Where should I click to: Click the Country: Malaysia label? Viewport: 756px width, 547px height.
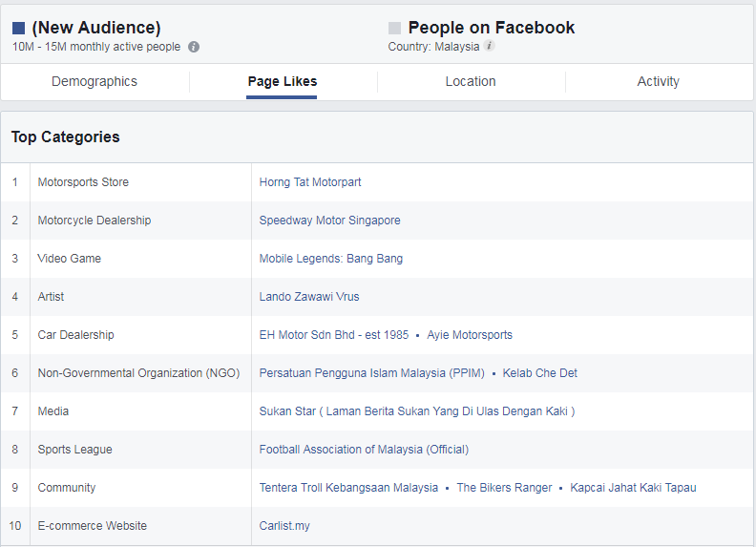click(x=433, y=47)
